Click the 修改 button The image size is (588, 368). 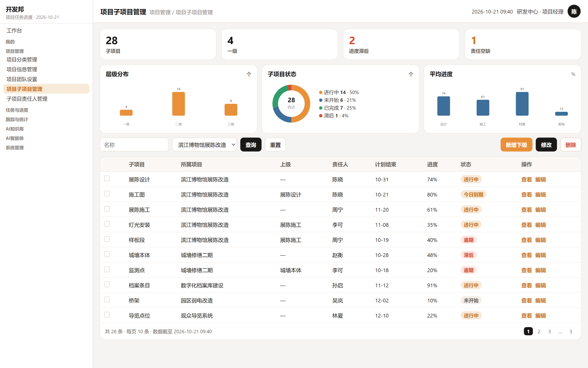click(x=546, y=145)
